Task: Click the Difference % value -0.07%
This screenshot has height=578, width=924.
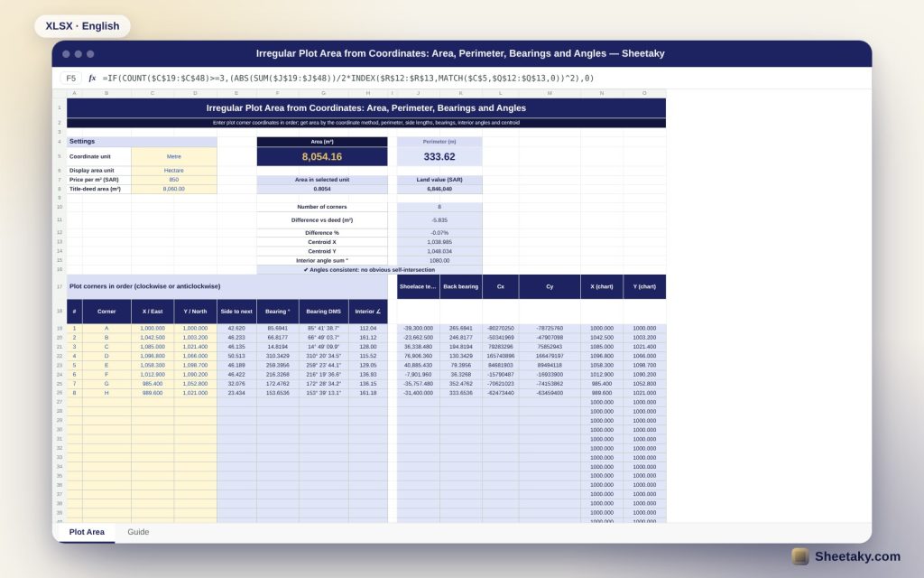Action: [x=439, y=233]
